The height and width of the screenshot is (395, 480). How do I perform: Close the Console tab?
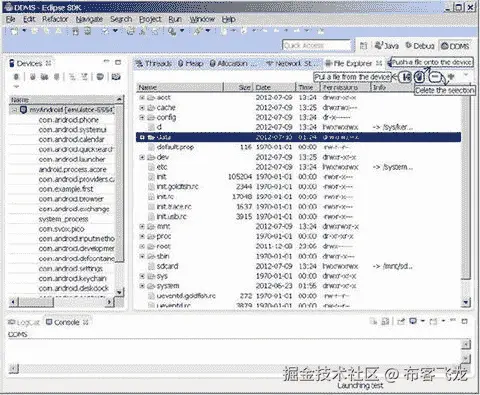[86, 322]
